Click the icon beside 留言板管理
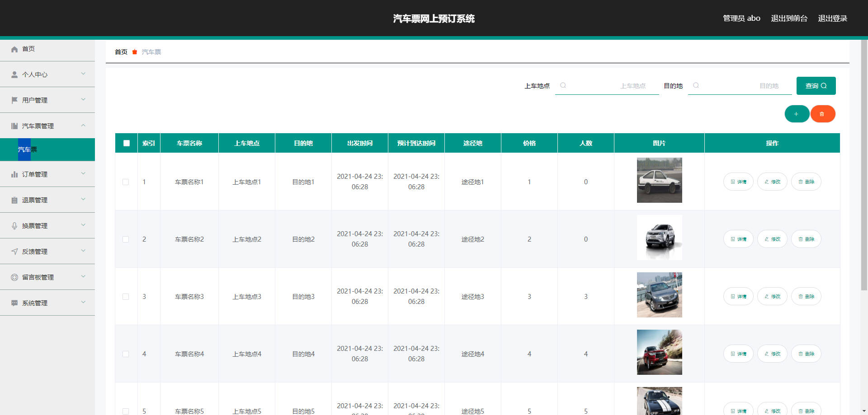Image resolution: width=868 pixels, height=415 pixels. pyautogui.click(x=14, y=277)
